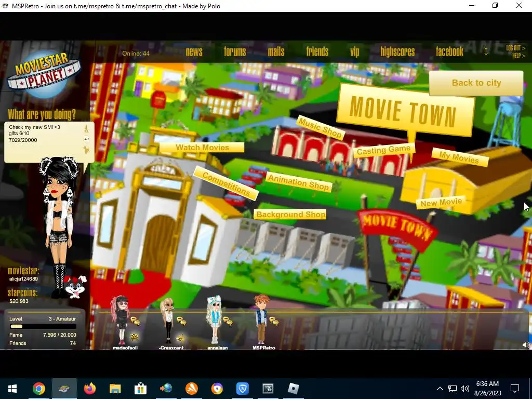Open Microsoft Store from the taskbar

140,389
